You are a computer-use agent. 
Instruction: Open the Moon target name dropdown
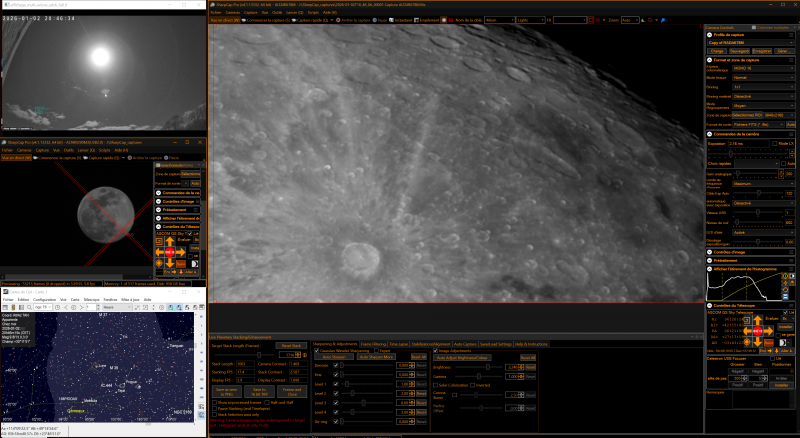click(x=499, y=20)
